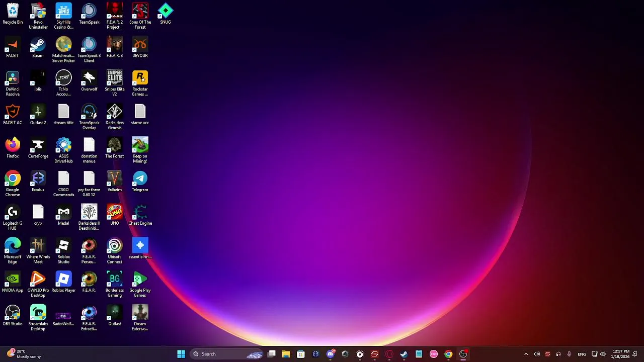This screenshot has height=362, width=644.
Task: Select the SkyHills Casino desktop icon
Action: tap(63, 17)
